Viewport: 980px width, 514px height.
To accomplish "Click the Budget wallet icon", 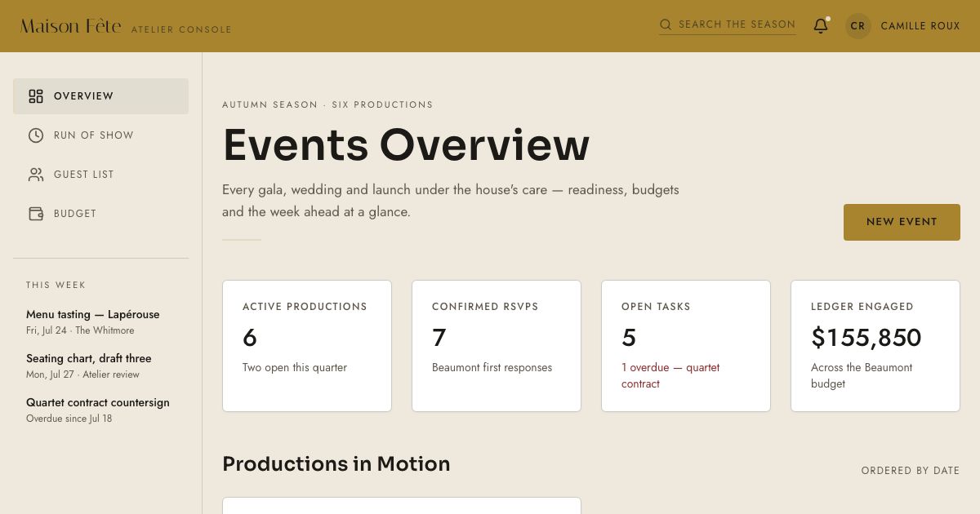I will coord(36,214).
